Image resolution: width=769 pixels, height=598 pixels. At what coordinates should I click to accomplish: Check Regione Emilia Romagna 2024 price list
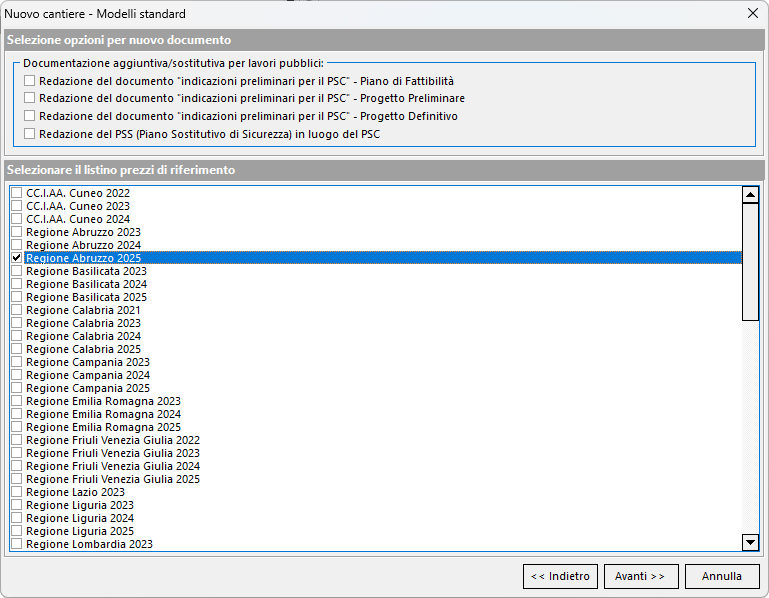coord(16,414)
